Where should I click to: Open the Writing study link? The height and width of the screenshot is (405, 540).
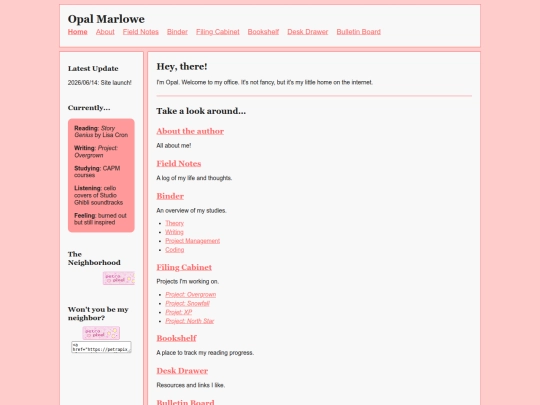click(x=174, y=232)
